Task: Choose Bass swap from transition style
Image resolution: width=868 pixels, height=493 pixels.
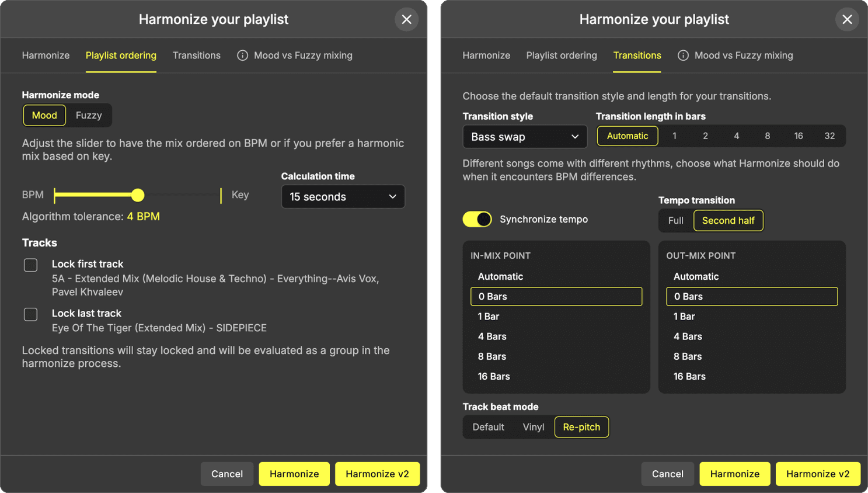Action: (524, 136)
